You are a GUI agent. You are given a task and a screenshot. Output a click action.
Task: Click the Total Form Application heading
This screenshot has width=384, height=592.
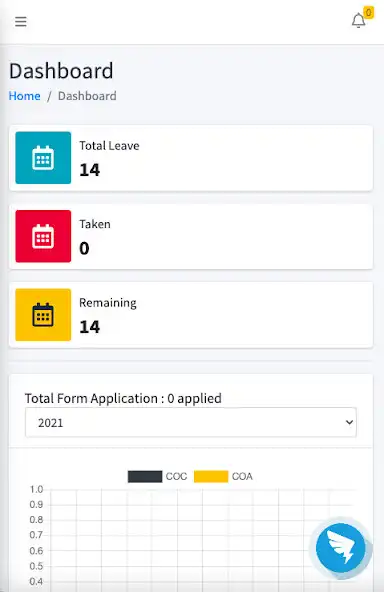(x=123, y=398)
